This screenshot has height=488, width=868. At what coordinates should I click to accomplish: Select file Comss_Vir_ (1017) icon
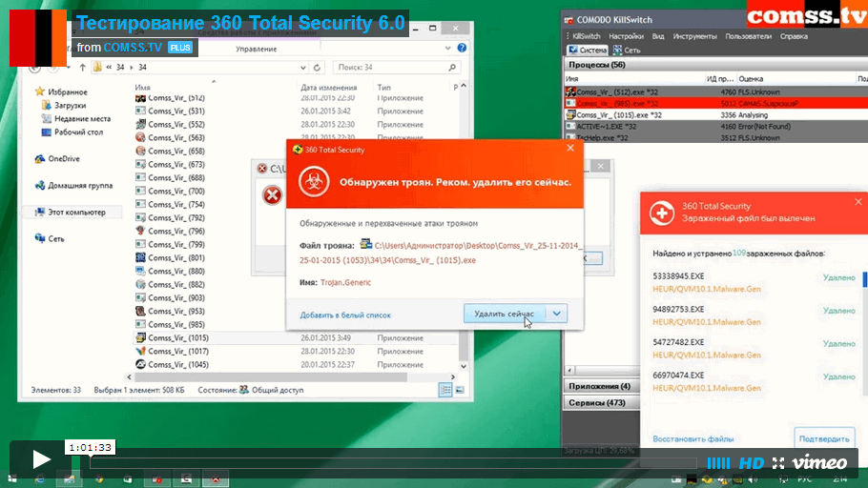point(140,351)
